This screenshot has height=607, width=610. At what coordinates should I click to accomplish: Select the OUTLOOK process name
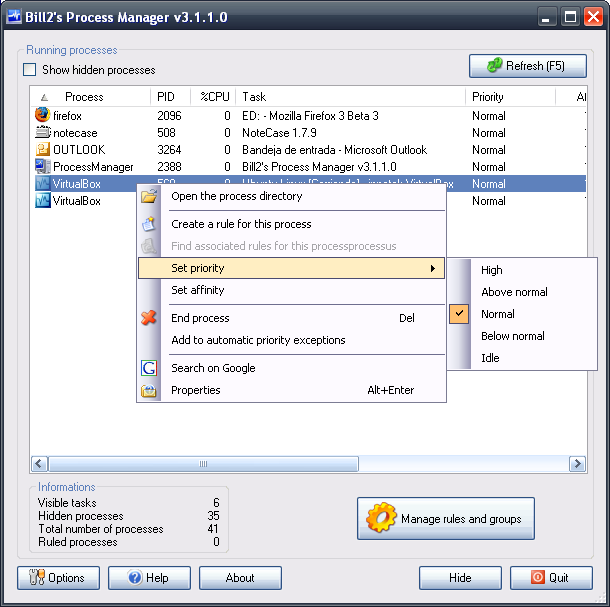(x=79, y=150)
